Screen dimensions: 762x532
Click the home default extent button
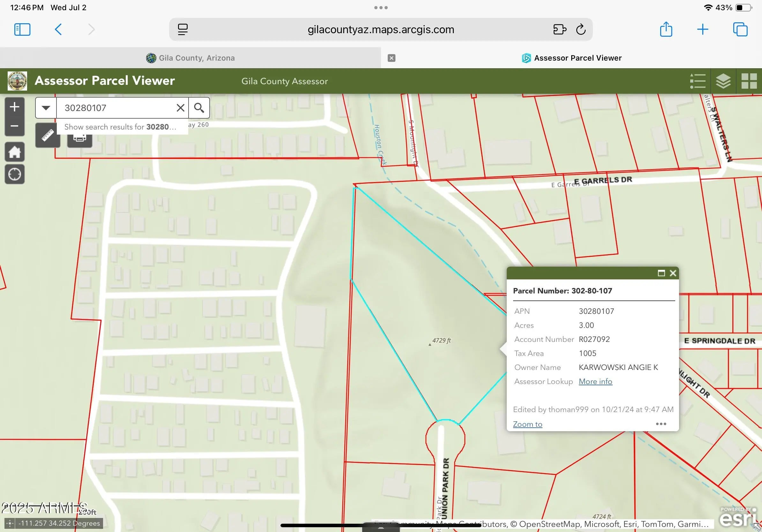[14, 152]
